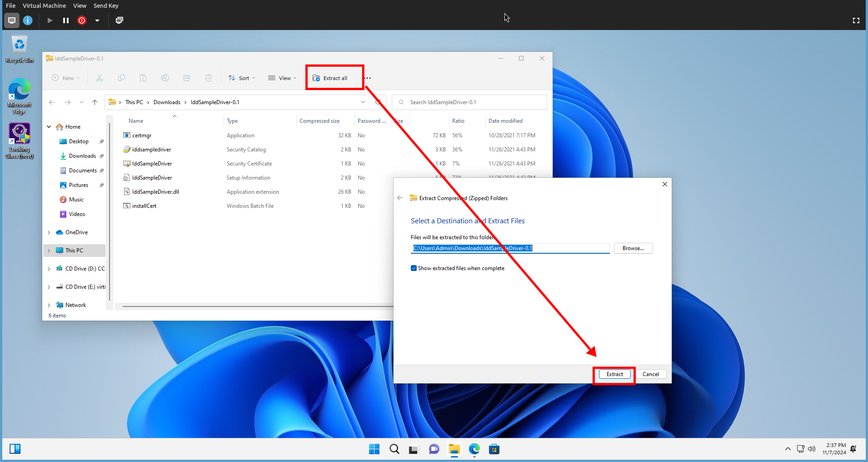Click the red power-off icon

[82, 20]
